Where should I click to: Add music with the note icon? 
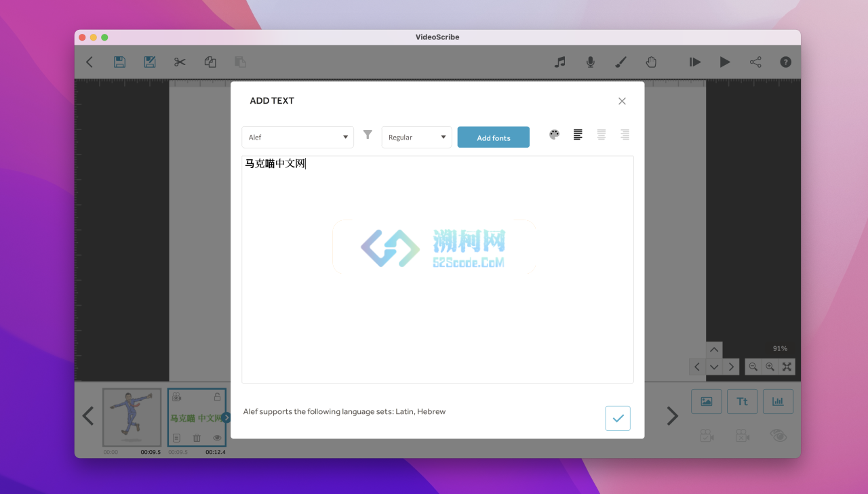[559, 62]
